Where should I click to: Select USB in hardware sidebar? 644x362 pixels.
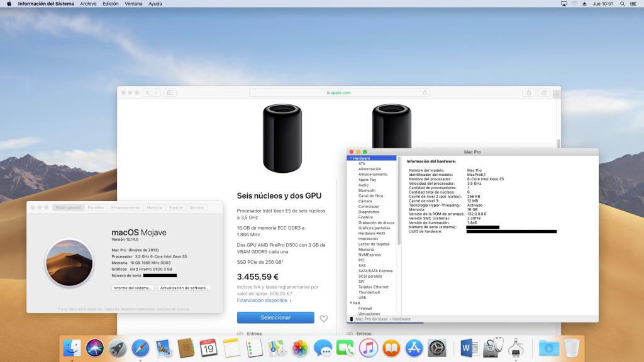(362, 297)
